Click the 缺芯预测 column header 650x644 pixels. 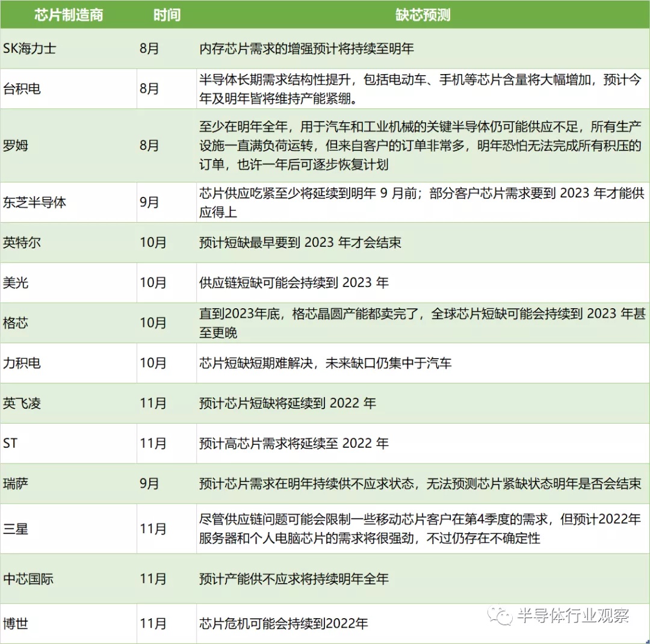422,15
